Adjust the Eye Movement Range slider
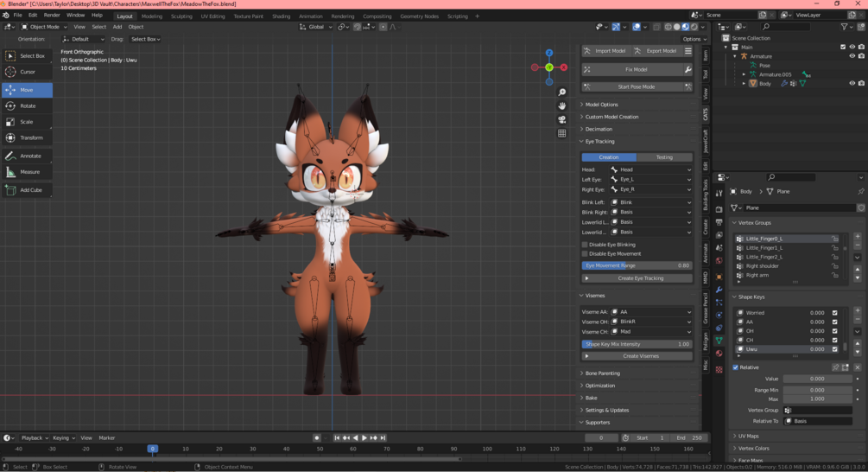The width and height of the screenshot is (868, 472). (637, 265)
